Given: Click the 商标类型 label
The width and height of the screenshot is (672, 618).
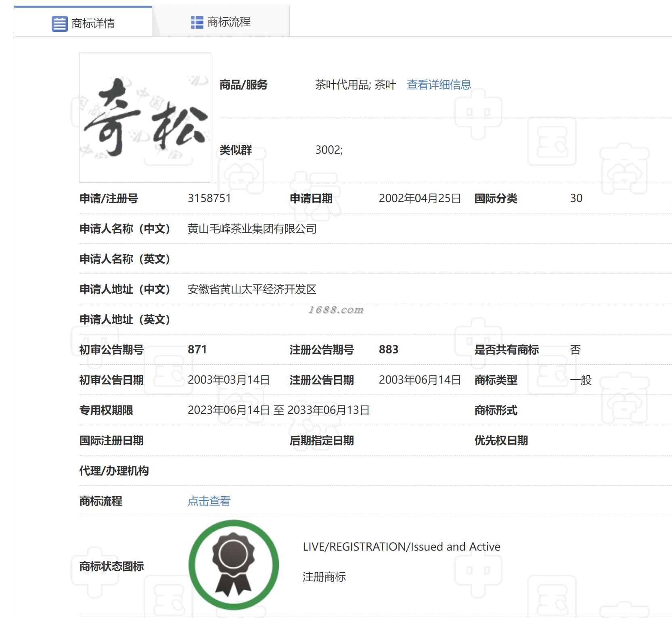Looking at the screenshot, I should coord(496,380).
